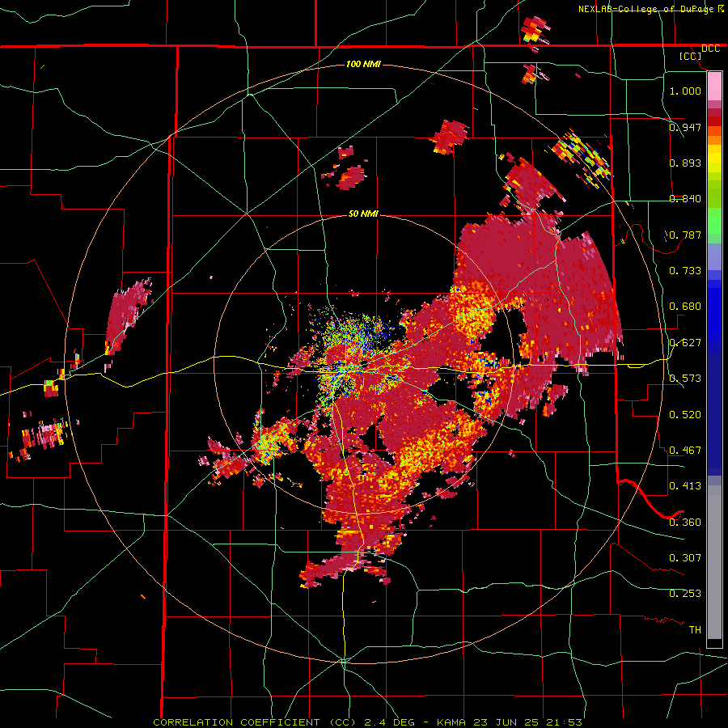Click the 0.947 legend value
The image size is (728, 728).
click(x=685, y=127)
